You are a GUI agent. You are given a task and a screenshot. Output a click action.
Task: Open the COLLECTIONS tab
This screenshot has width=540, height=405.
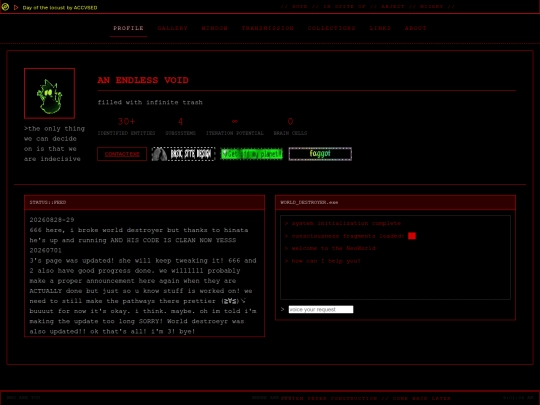coord(332,28)
